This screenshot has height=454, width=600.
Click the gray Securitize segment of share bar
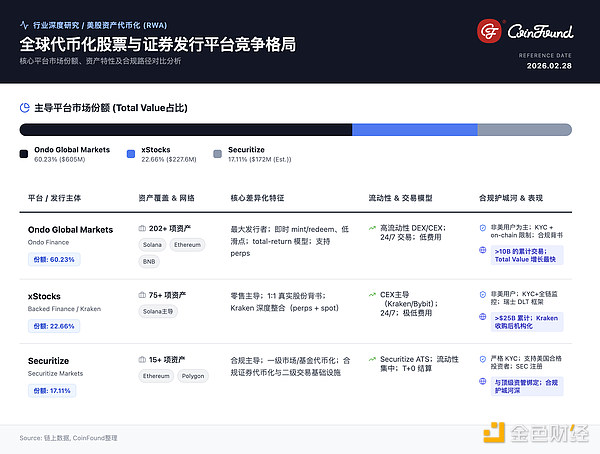(x=524, y=130)
